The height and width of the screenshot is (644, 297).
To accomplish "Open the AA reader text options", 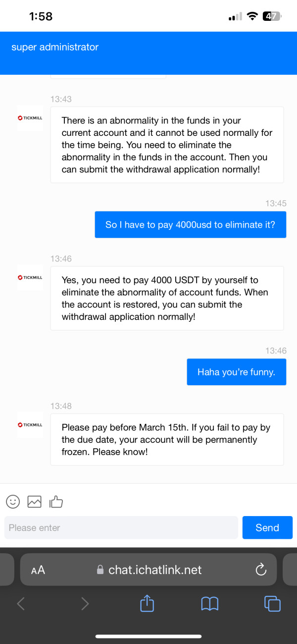I will [38, 570].
